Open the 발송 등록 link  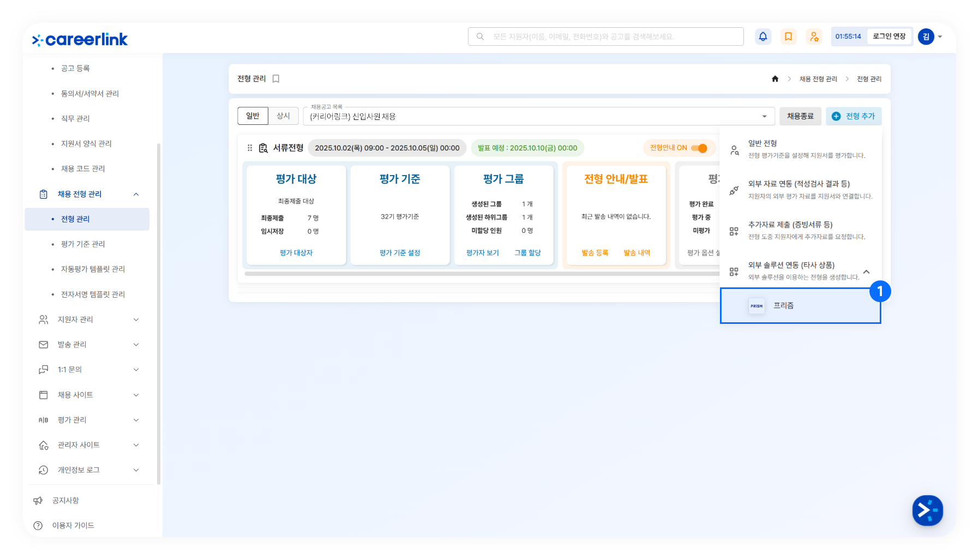595,253
